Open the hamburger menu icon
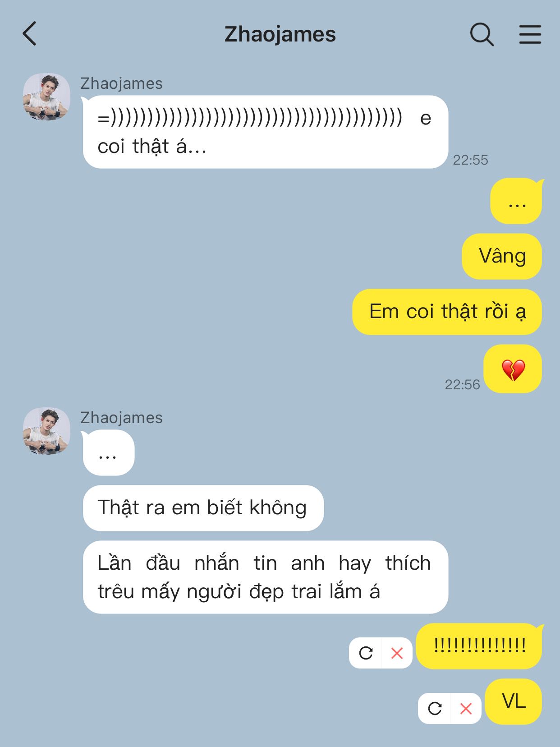Image resolution: width=560 pixels, height=747 pixels. pos(530,34)
